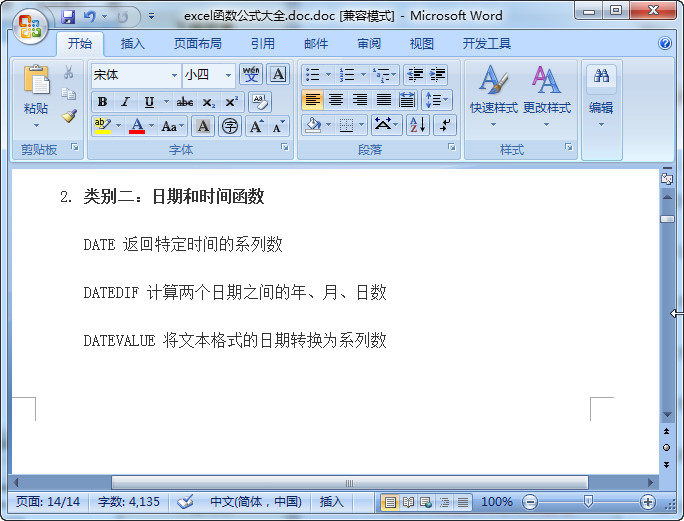Screen dimensions: 684x521
Task: Customize Quick Access Toolbar dropdown
Action: tap(151, 17)
